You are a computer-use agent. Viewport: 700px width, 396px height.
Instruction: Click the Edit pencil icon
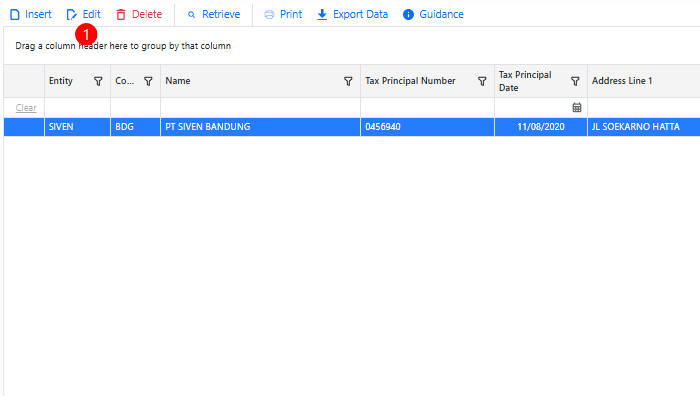(x=71, y=15)
